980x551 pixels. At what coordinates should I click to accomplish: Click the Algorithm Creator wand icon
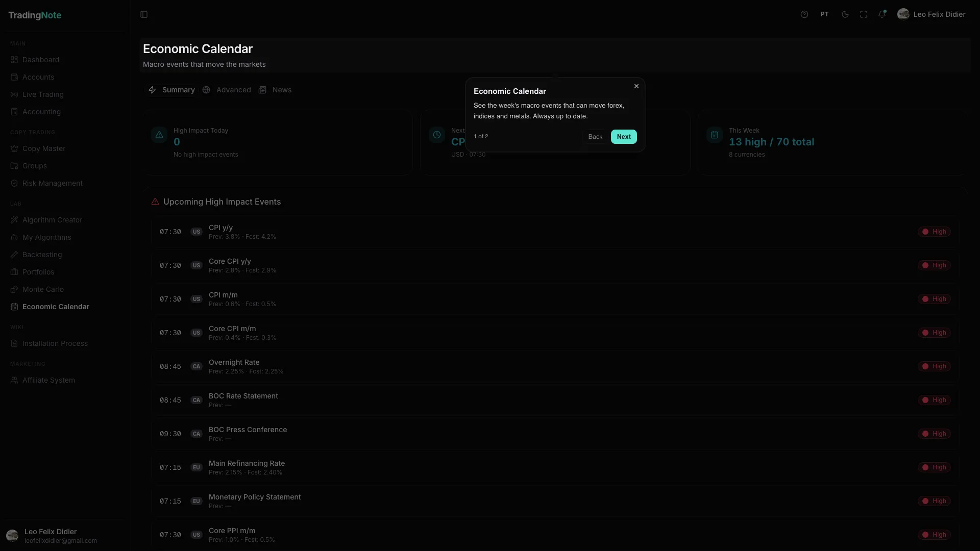[14, 220]
